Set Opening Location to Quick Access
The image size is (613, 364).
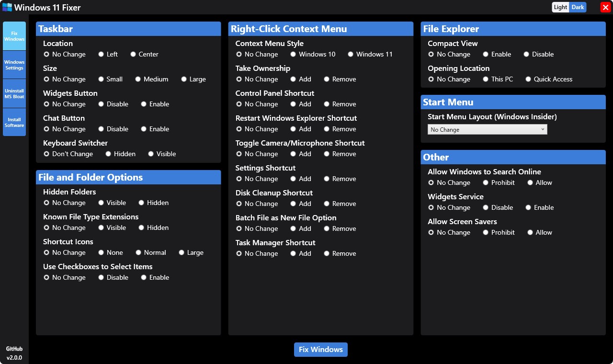(x=549, y=79)
